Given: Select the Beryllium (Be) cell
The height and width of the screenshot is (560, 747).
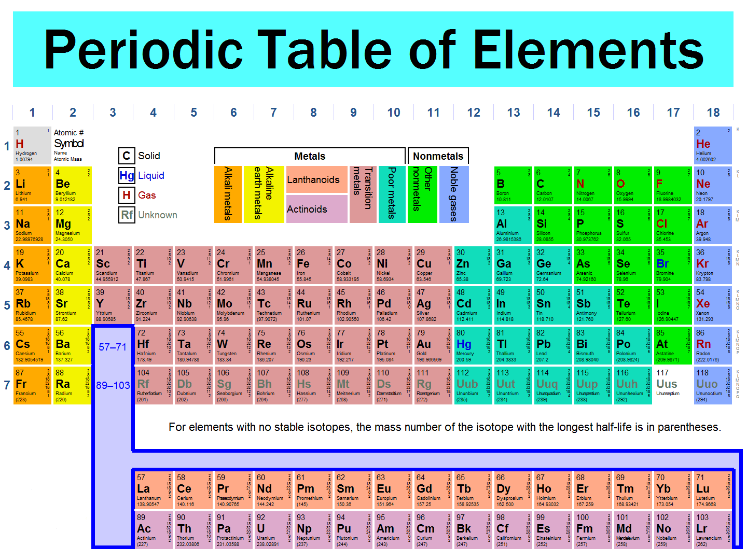Looking at the screenshot, I should click(73, 185).
